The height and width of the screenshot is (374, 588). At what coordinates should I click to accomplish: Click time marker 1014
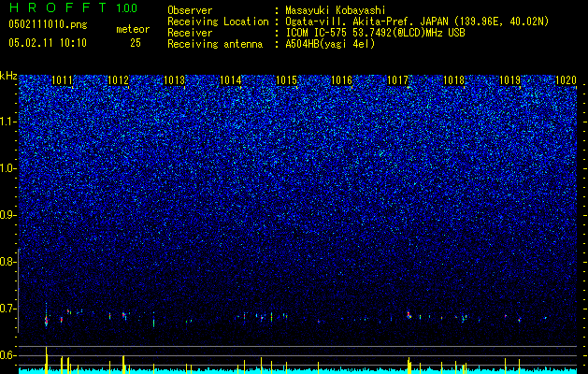point(230,80)
